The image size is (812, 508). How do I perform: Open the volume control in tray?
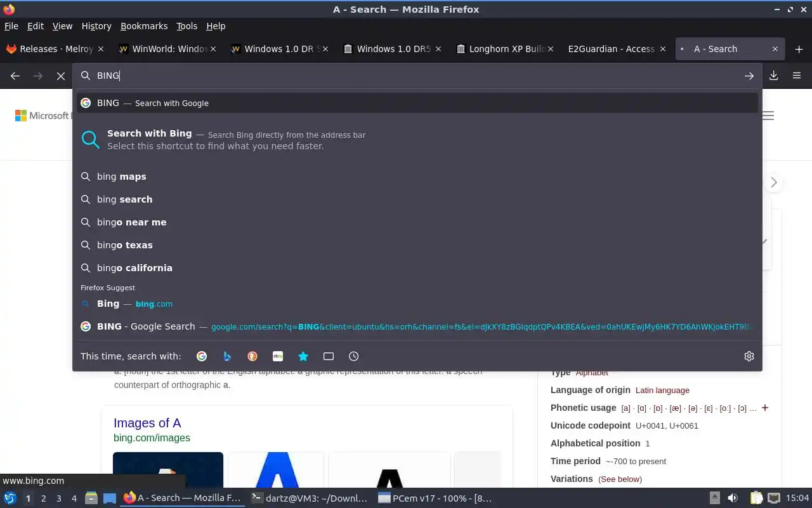(x=733, y=498)
